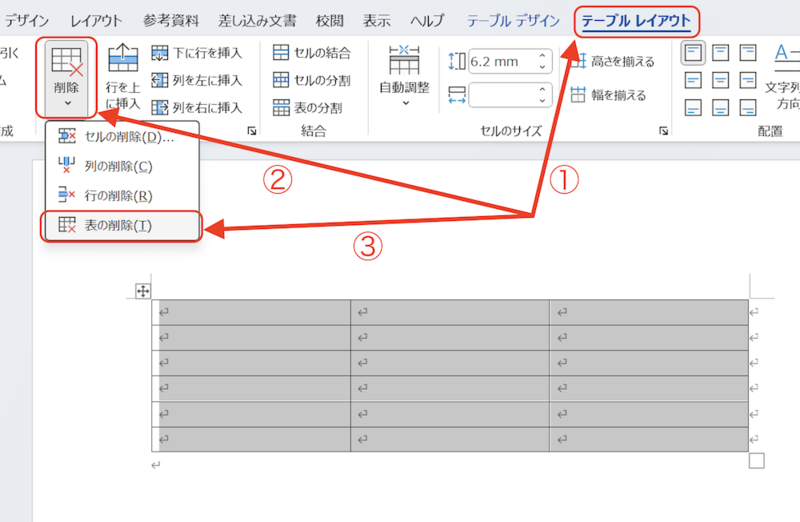Screen dimensions: 800x522
Task: Decrease column width with the down spinner
Action: 542,101
